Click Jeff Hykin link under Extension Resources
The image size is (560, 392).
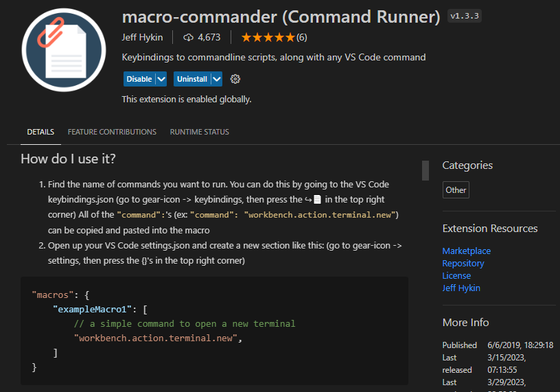tap(461, 288)
